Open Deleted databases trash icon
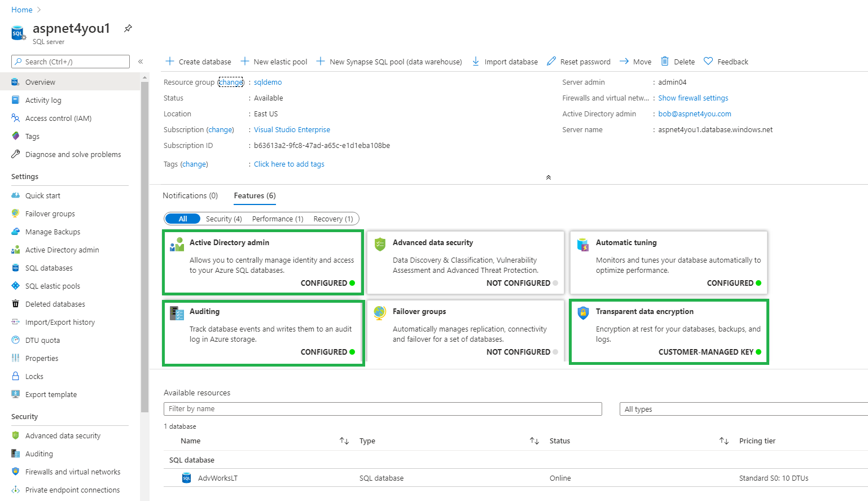 coord(15,304)
